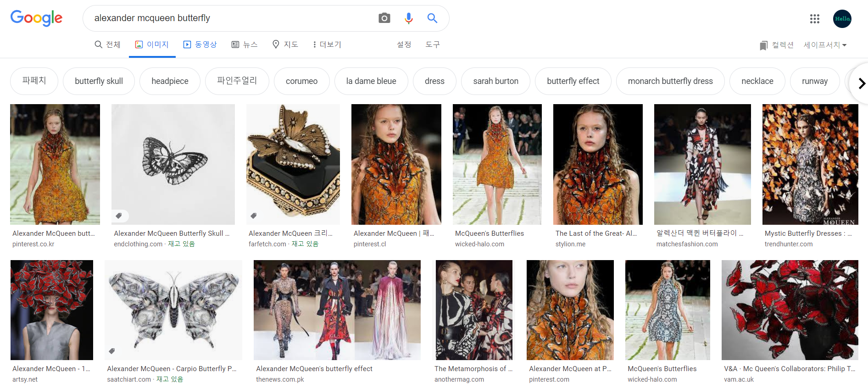Open product tag on Carpio Butterfly image

[112, 351]
